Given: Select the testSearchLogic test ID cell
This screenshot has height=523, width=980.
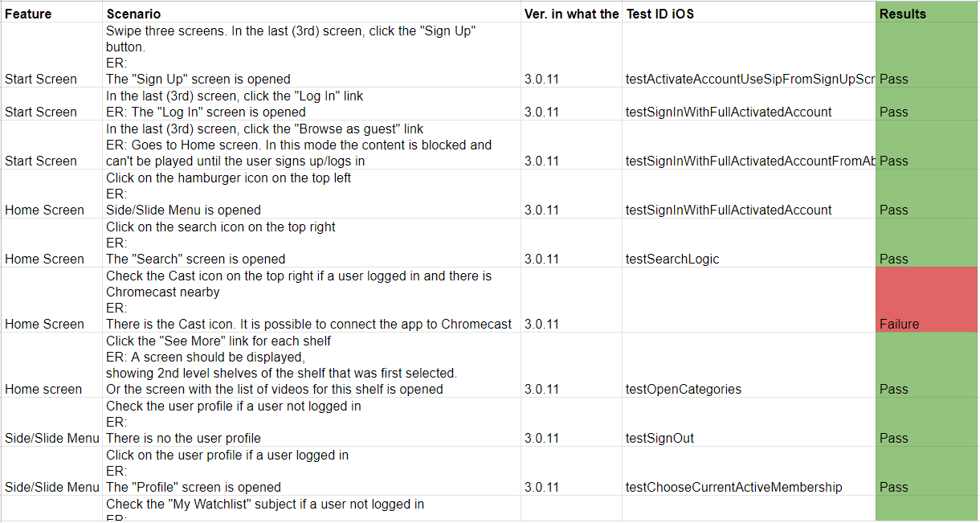Looking at the screenshot, I should 749,243.
